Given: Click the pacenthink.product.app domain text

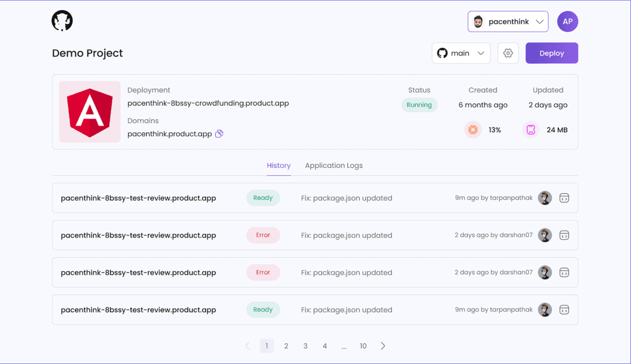Looking at the screenshot, I should 169,134.
